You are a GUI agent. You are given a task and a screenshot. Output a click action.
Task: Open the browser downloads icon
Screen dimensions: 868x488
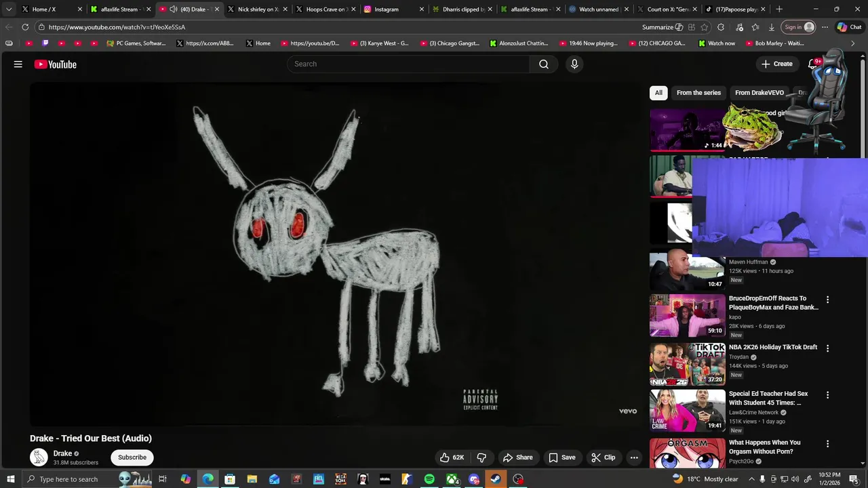point(772,27)
